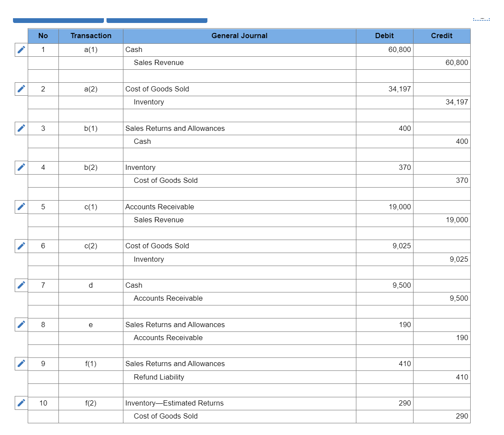Viewport: 504px width, 435px height.
Task: Select the debit amount 60,800
Action: click(400, 50)
